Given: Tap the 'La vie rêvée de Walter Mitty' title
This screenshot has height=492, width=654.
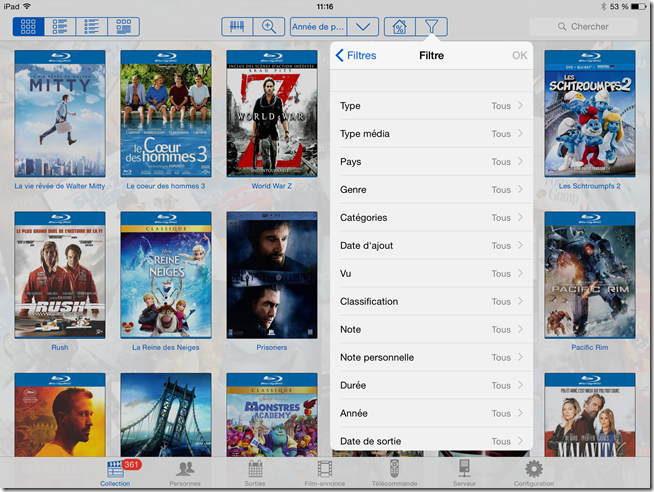Looking at the screenshot, I should coord(60,186).
